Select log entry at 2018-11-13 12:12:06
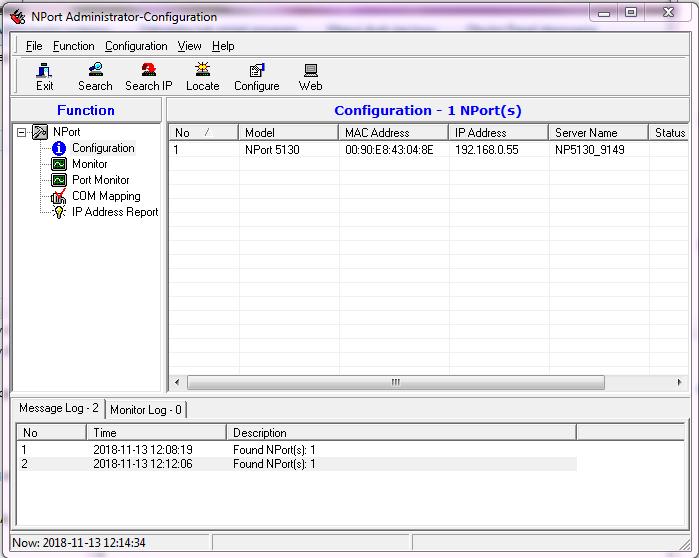The image size is (699, 558). pyautogui.click(x=296, y=464)
